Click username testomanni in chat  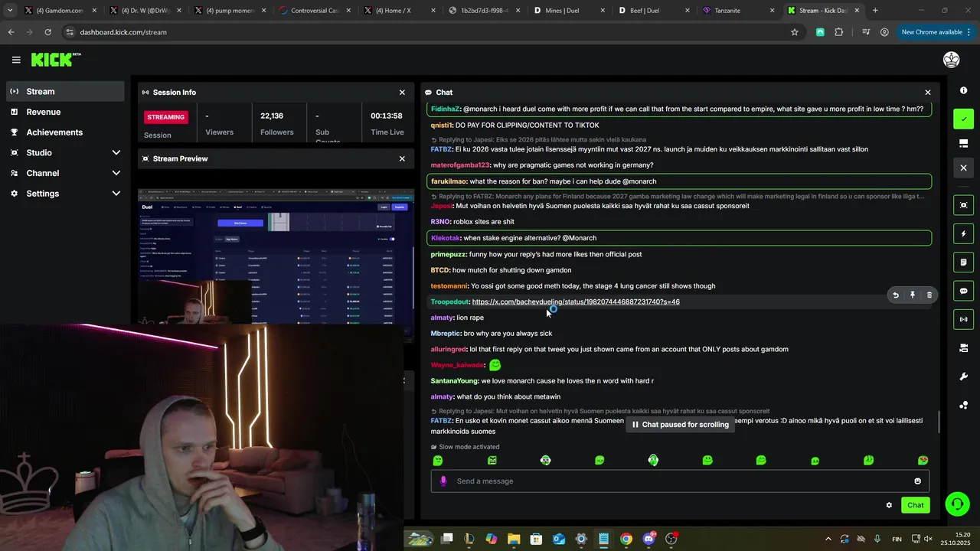pos(449,286)
